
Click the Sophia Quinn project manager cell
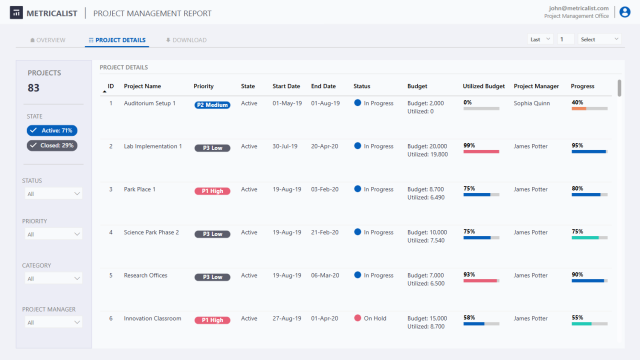(x=532, y=103)
